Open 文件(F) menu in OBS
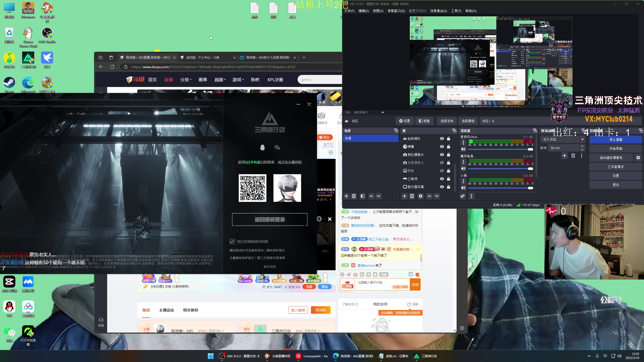 (349, 11)
